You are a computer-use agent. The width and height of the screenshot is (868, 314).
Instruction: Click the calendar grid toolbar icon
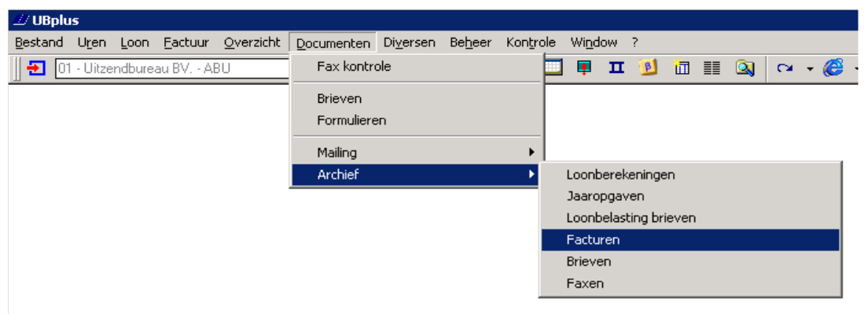point(554,68)
